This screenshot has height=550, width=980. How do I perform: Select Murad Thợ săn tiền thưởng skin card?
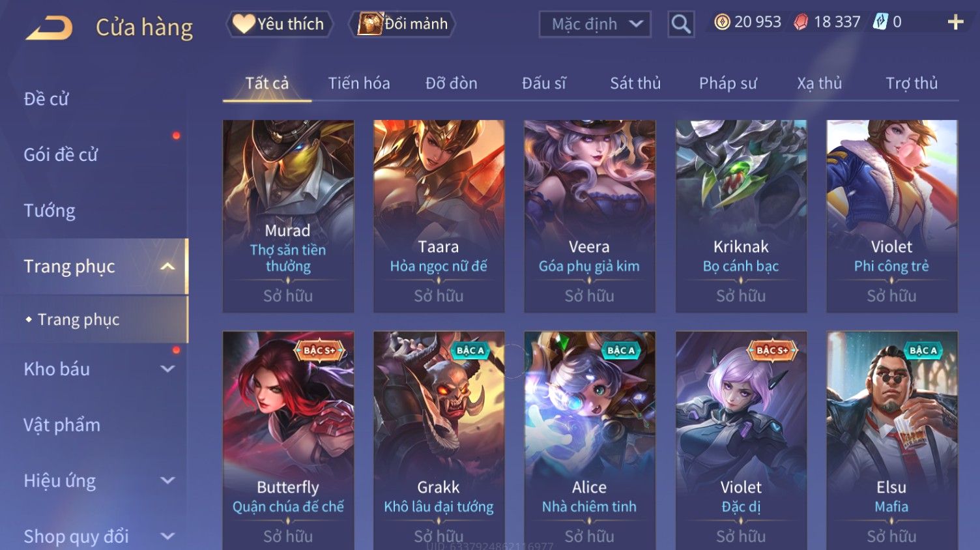tap(288, 216)
